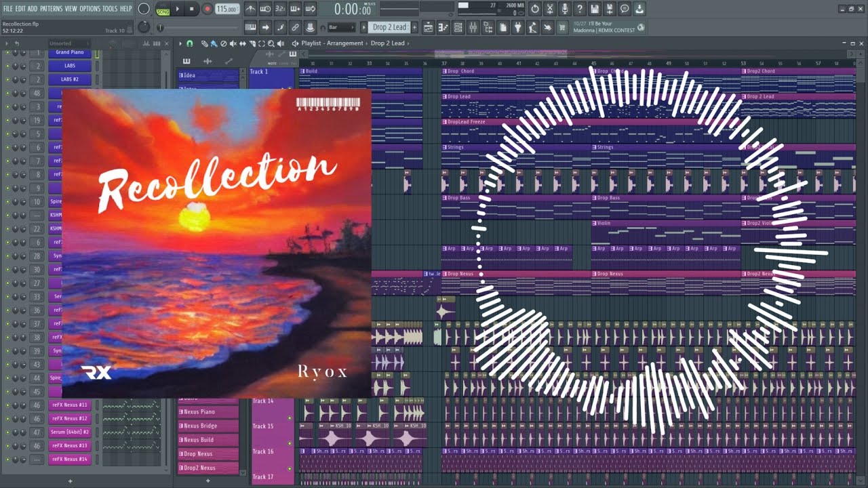
Task: Mute the reFX Nexus #14 channel LED
Action: click(7, 459)
